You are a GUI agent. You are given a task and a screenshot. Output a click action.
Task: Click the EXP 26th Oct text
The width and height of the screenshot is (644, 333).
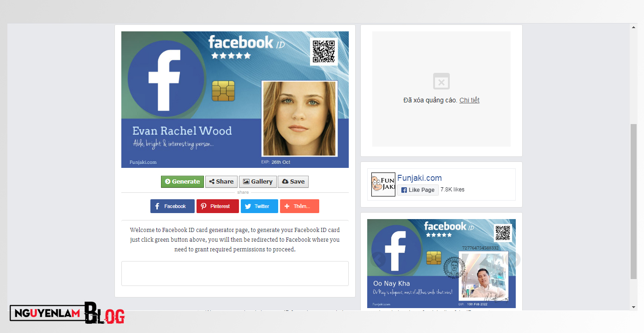[x=276, y=162]
